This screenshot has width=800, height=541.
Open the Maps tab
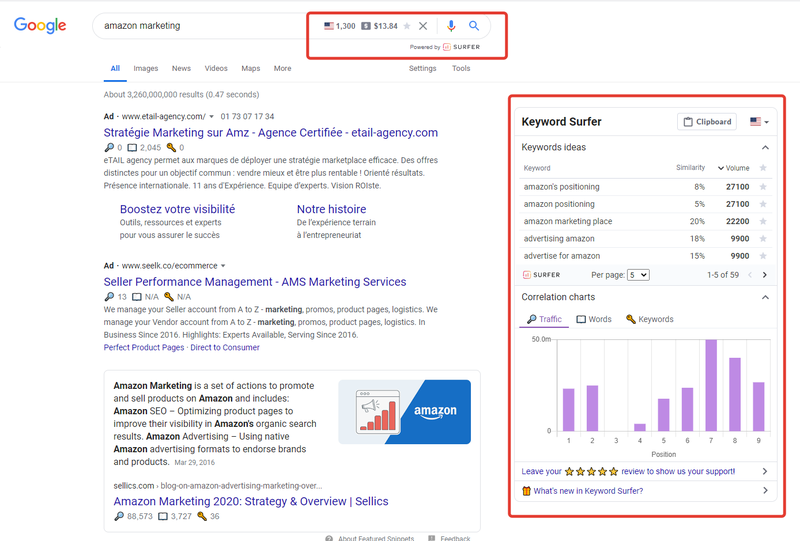point(251,68)
